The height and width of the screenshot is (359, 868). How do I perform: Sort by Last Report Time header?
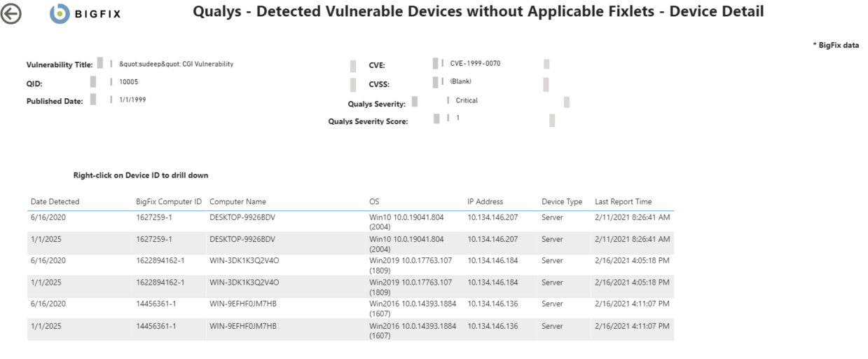(623, 202)
